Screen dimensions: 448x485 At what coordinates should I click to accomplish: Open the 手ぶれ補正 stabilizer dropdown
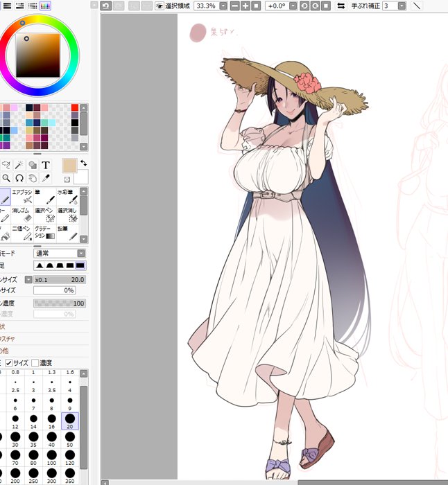(x=402, y=6)
